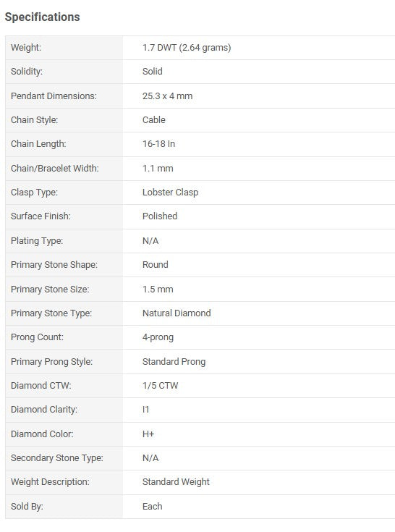Click the Chain/Bracelet Width label
This screenshot has height=532, width=395.
click(x=55, y=168)
